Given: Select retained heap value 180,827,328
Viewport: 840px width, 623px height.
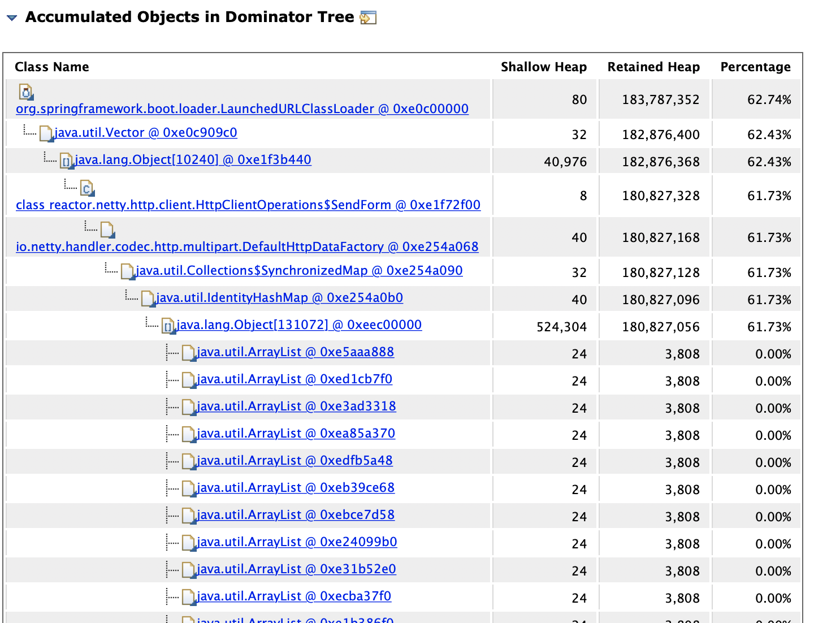Looking at the screenshot, I should (661, 196).
